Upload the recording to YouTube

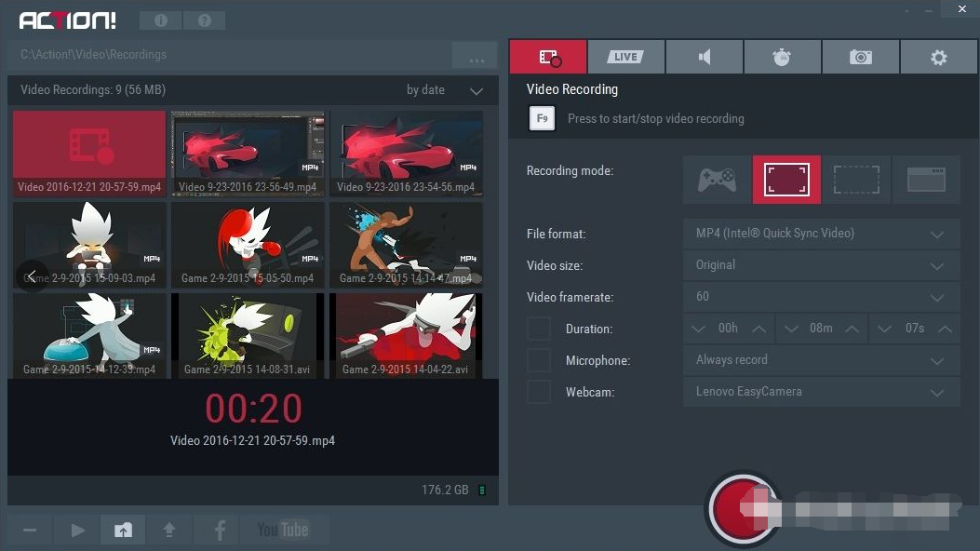283,531
